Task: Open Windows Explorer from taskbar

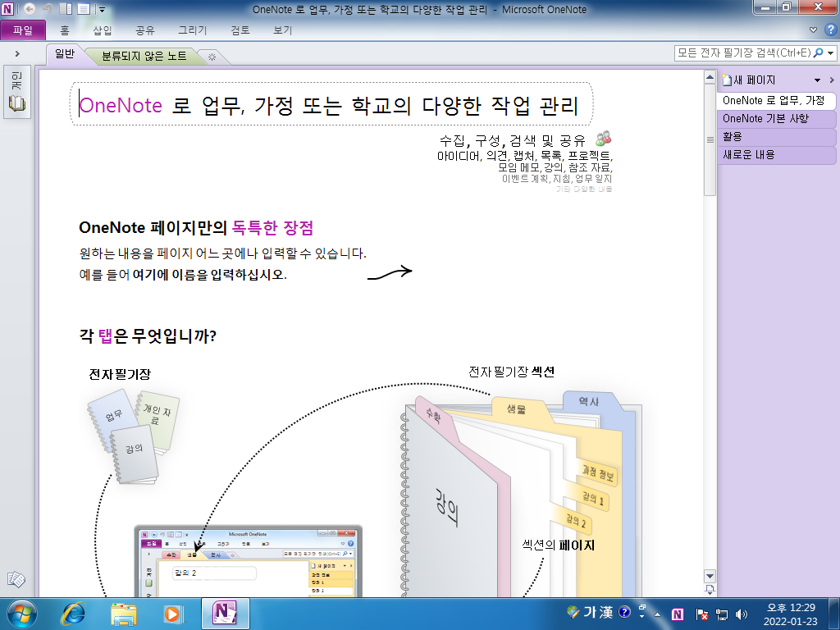Action: [x=123, y=614]
